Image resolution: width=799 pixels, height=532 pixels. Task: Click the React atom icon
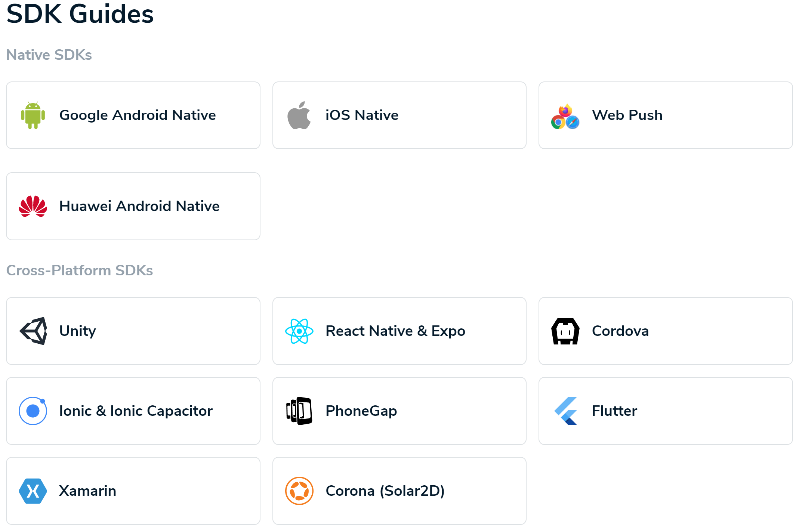(x=299, y=331)
